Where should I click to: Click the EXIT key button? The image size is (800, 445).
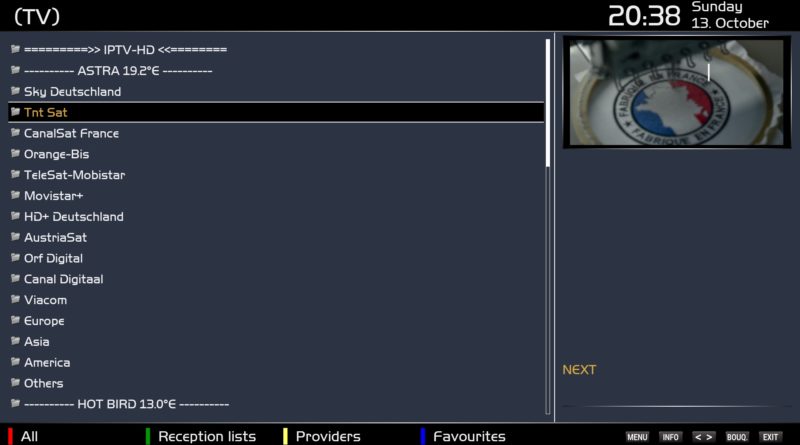coord(770,437)
